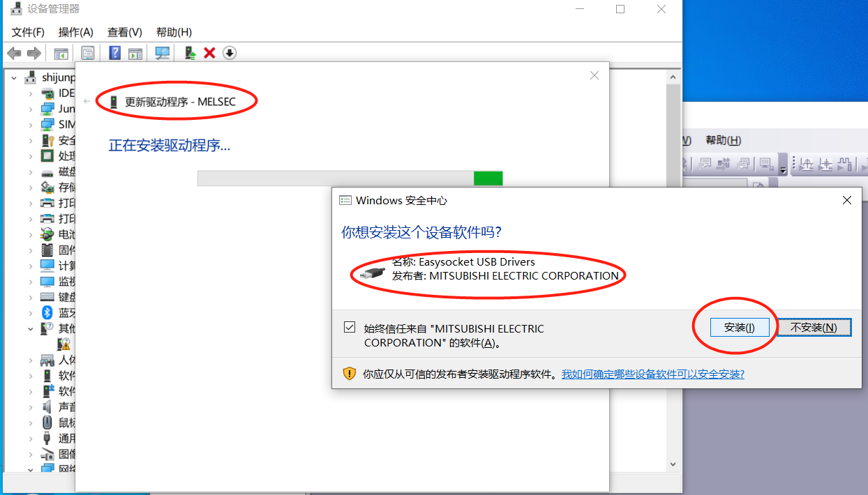Open the 文件(F) menu
868x495 pixels.
[28, 32]
